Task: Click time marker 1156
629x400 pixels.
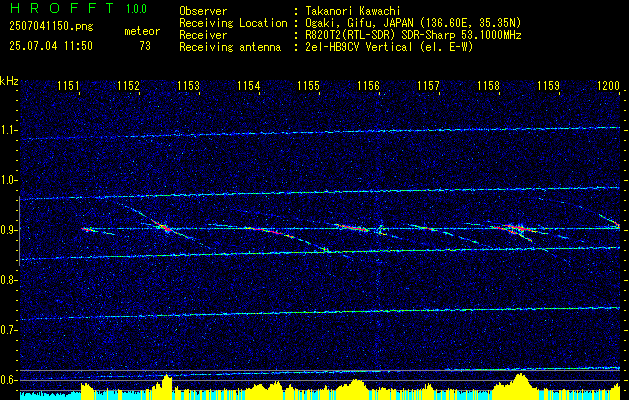Action: 368,86
